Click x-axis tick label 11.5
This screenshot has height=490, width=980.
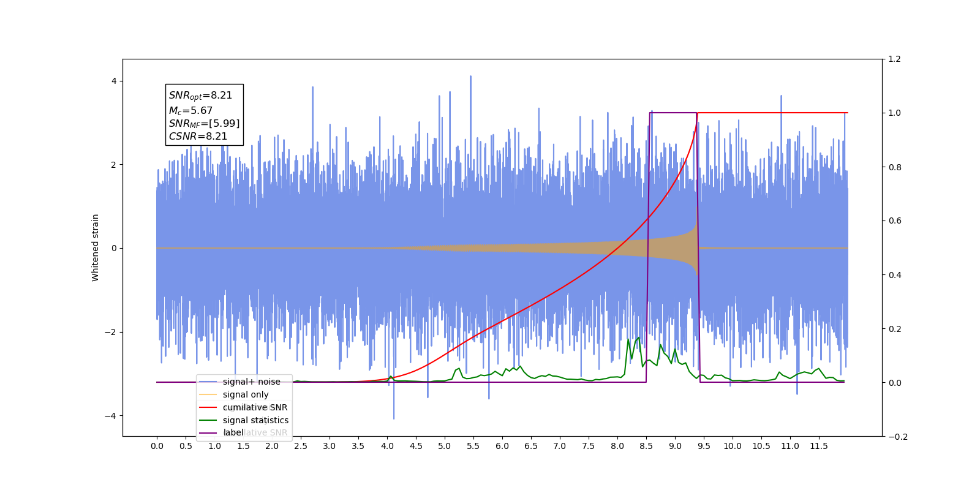pos(819,446)
